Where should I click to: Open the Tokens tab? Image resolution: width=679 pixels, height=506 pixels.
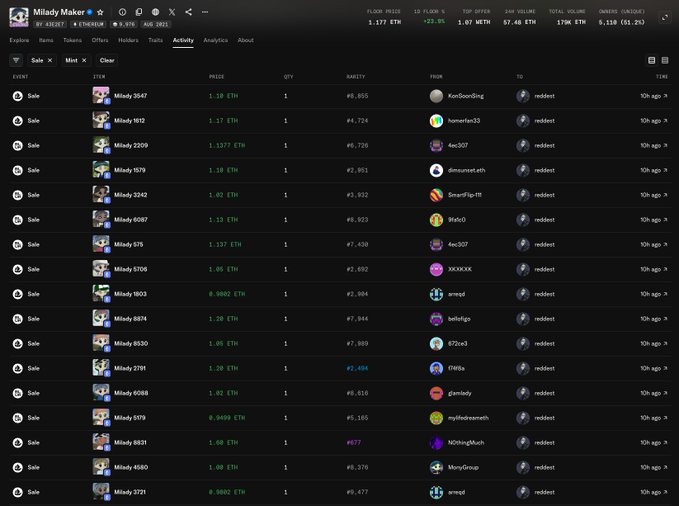(x=72, y=40)
